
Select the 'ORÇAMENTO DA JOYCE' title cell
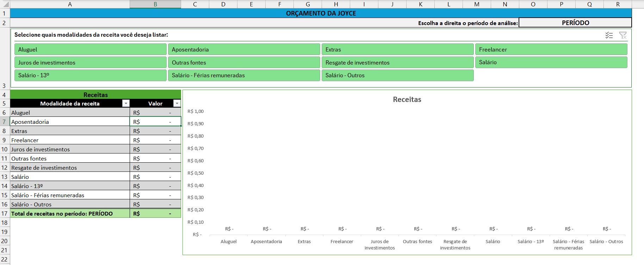click(x=321, y=13)
